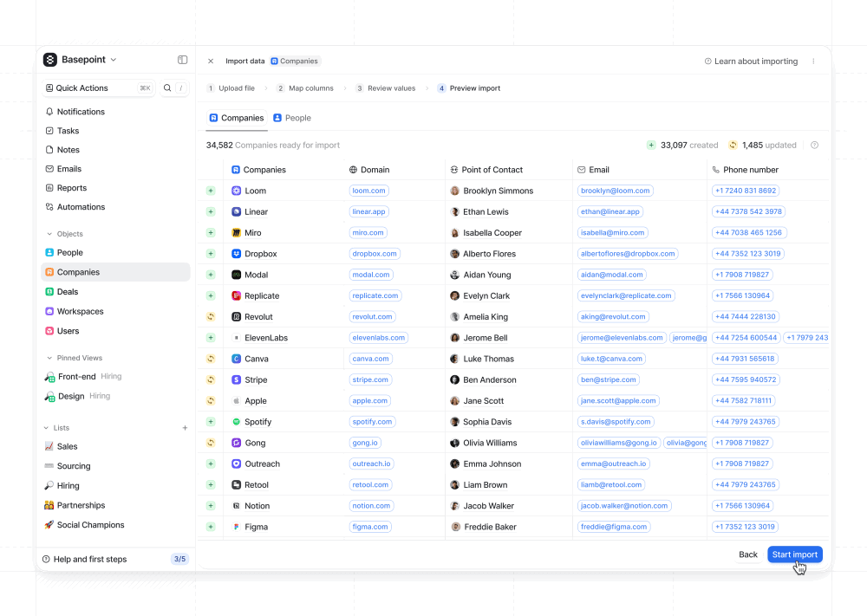
Task: Go to Upload file step
Action: tap(231, 88)
